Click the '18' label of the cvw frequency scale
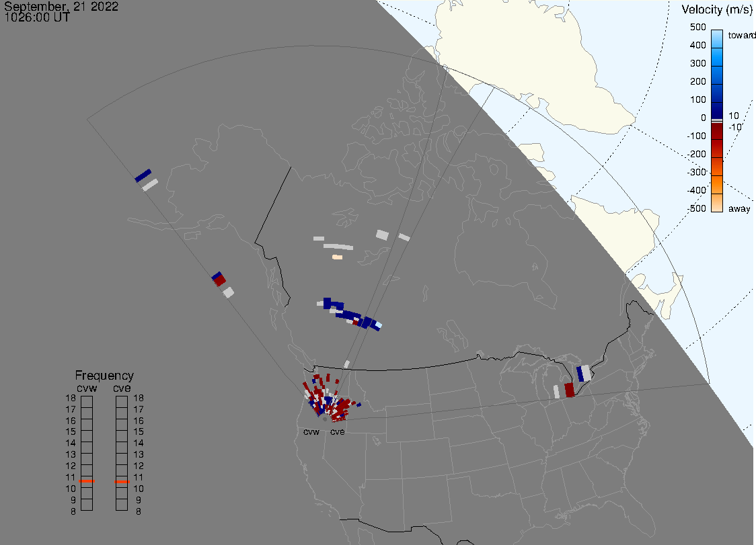Screen dimensions: 756x545 click(71, 398)
